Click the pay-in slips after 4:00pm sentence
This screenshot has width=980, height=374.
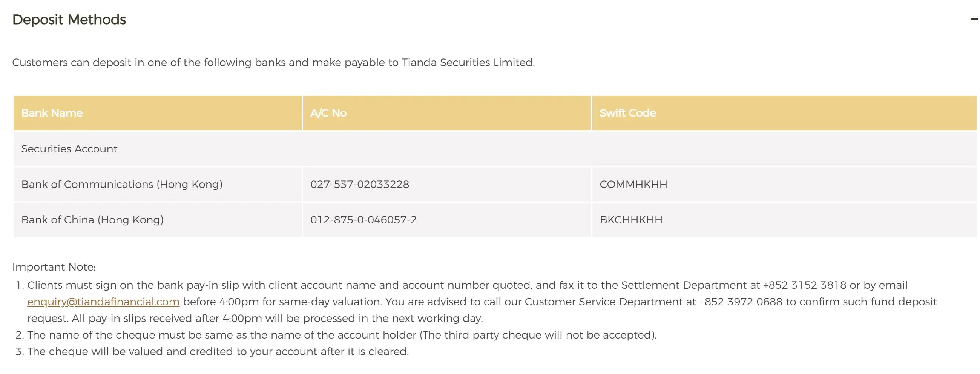tap(255, 319)
